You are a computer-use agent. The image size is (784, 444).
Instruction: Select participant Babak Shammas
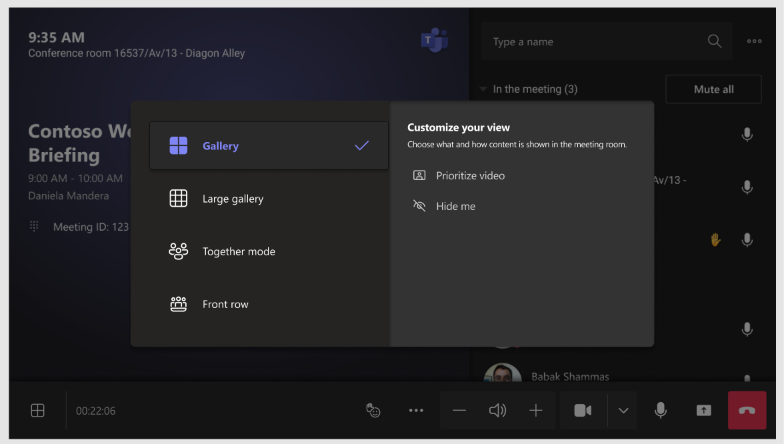(570, 376)
